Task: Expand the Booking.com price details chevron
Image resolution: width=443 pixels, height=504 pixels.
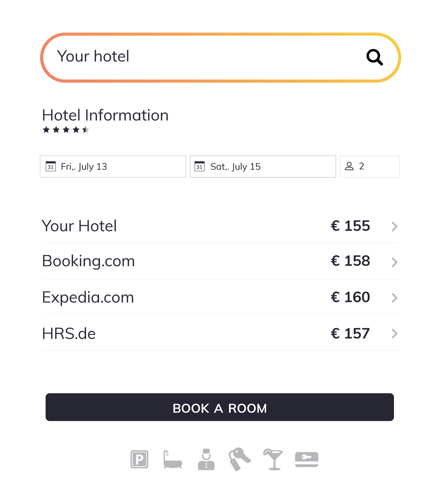Action: point(395,262)
